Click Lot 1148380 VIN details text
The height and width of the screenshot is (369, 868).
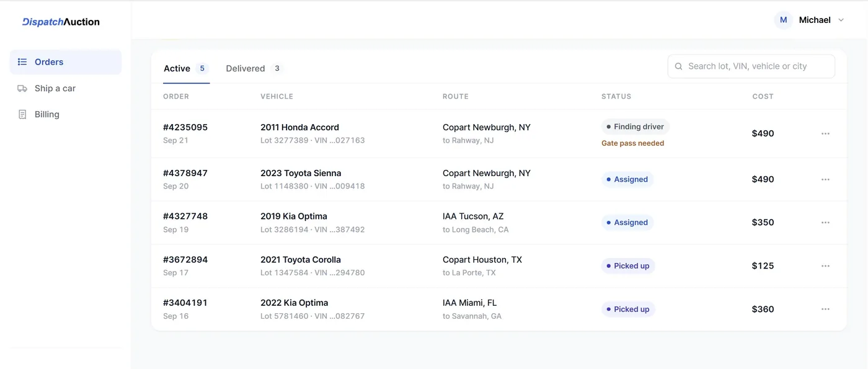click(312, 186)
